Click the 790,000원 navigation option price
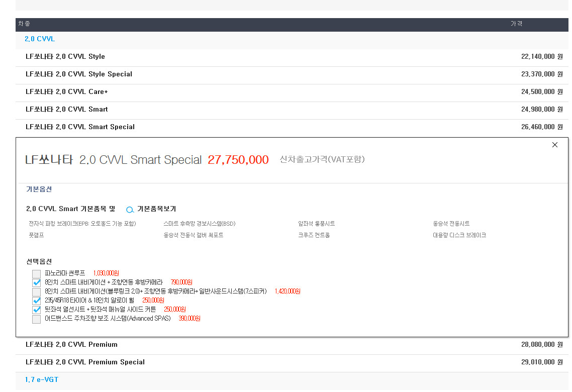Viewport: 572px width, 392px height. (x=181, y=282)
